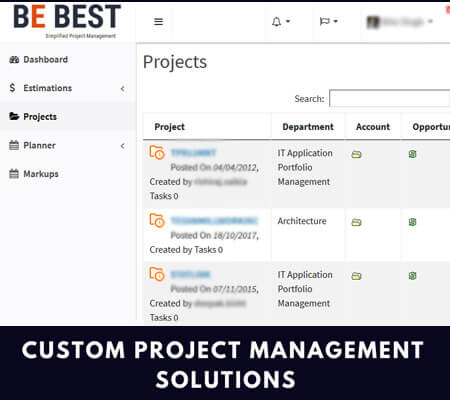Click the Architecture project's folder-clock icon
The height and width of the screenshot is (400, 450).
[x=157, y=220]
